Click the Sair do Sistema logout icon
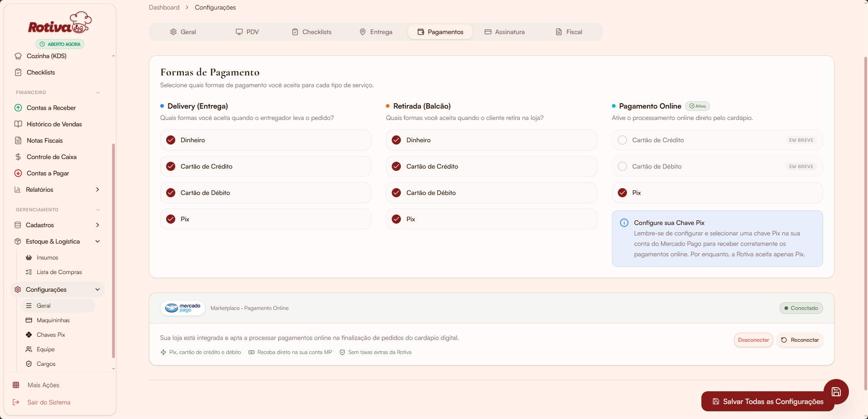This screenshot has height=419, width=868. [16, 402]
